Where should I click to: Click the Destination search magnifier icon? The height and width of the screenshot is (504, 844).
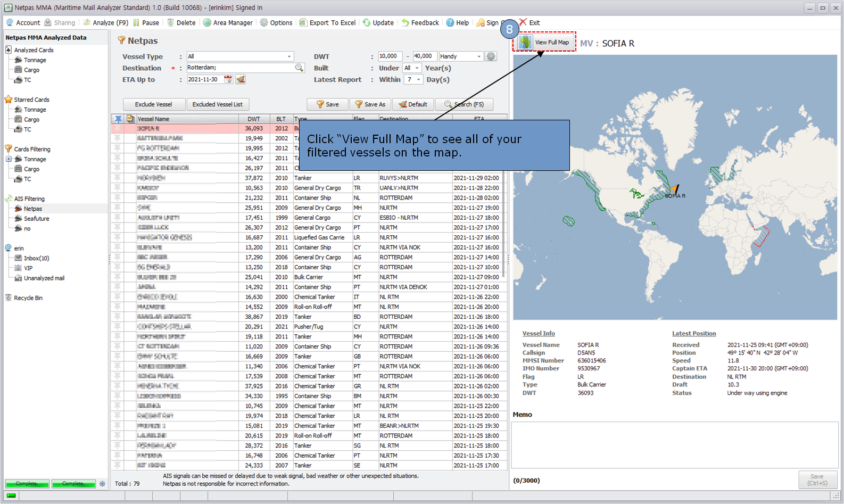(299, 68)
